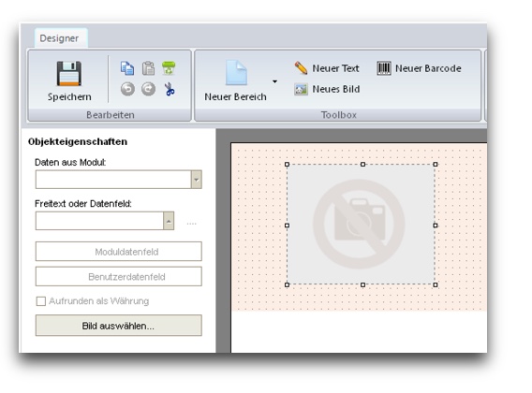Click the green recycle delete icon
The height and width of the screenshot is (393, 532).
pyautogui.click(x=169, y=67)
